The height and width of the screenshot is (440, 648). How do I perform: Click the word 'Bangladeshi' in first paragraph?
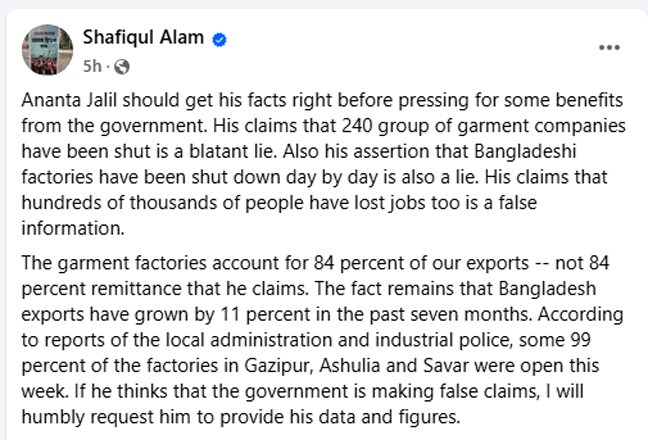(x=525, y=152)
